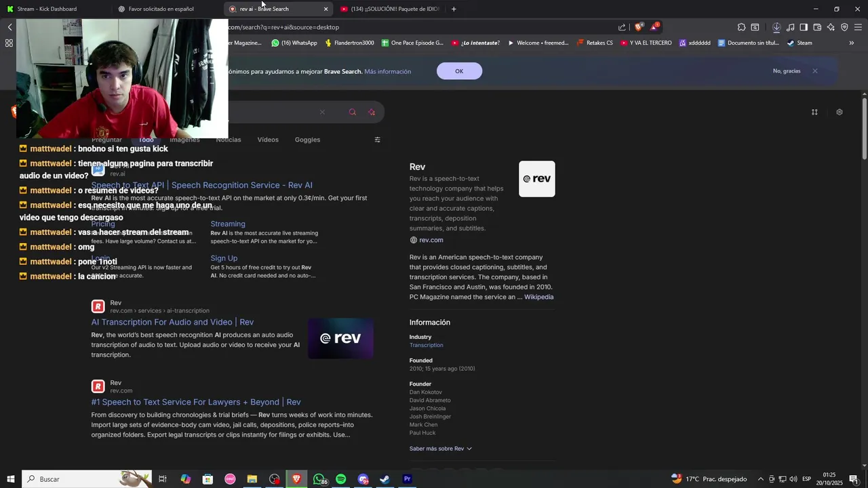Click the Windows Buscar search field
The image size is (868, 488).
point(87,479)
